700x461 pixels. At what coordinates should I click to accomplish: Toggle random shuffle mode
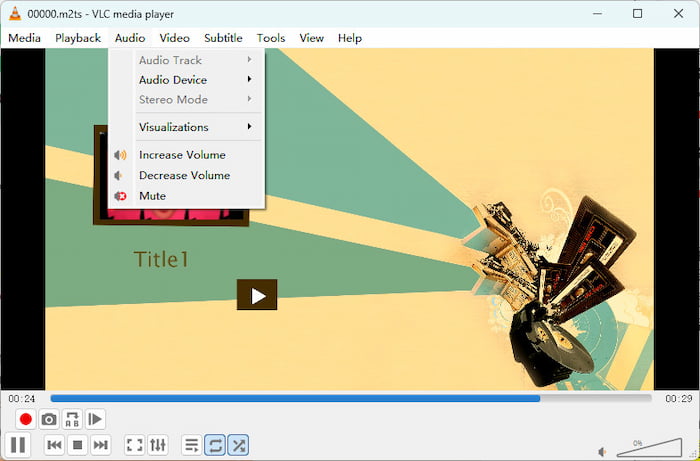238,444
